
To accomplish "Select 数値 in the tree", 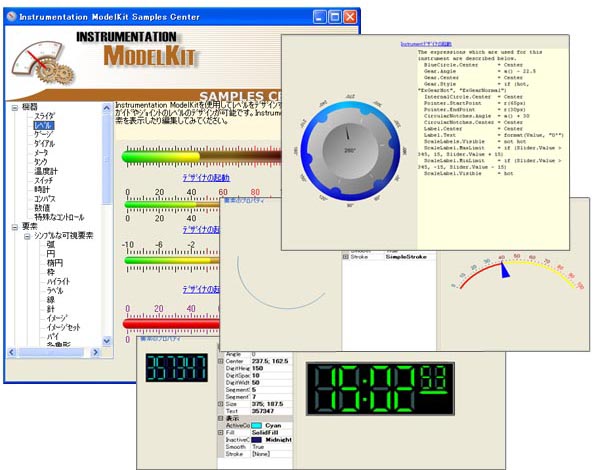I will (x=42, y=208).
